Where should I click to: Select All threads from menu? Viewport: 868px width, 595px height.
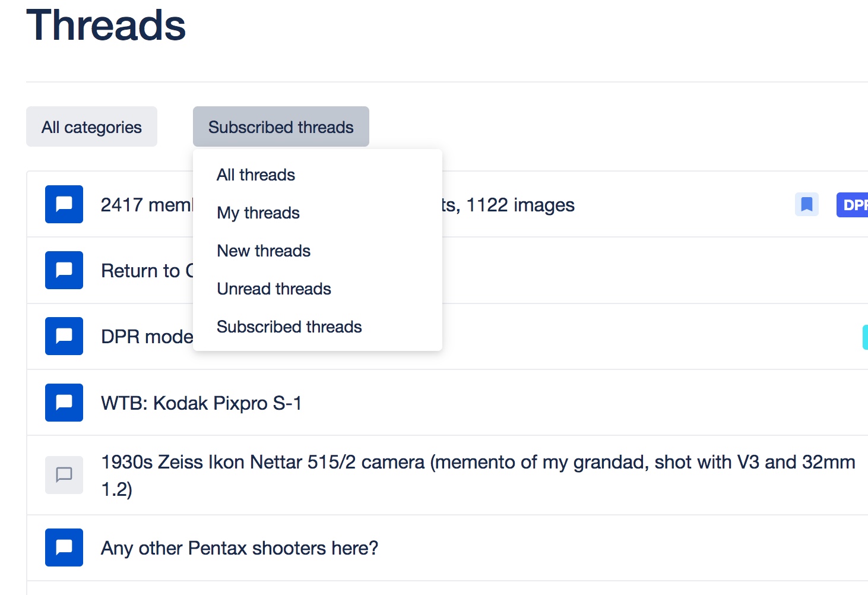(256, 175)
